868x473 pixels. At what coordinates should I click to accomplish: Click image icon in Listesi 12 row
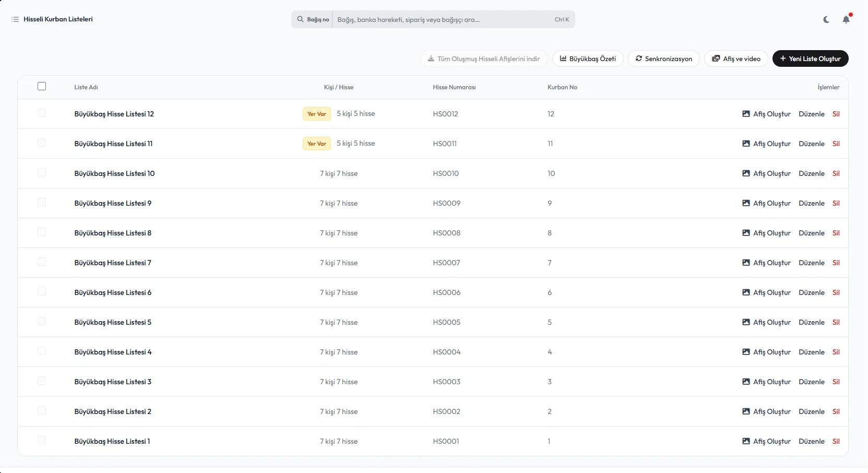tap(746, 114)
